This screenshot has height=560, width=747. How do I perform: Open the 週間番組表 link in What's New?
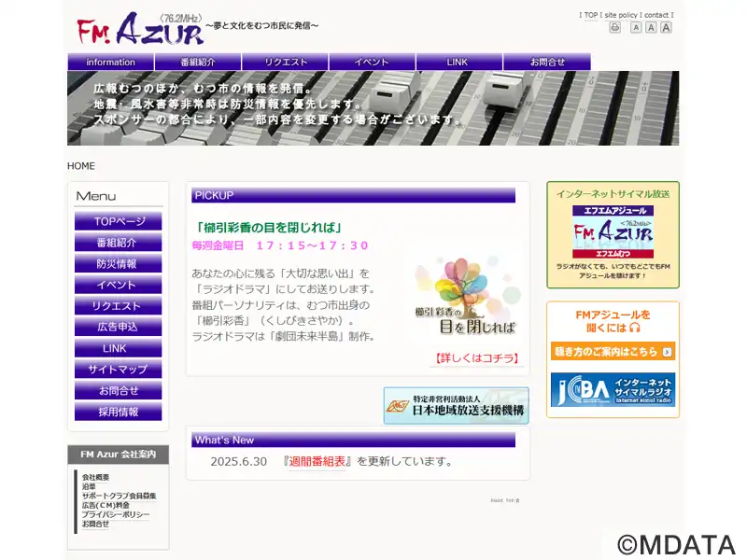[317, 461]
